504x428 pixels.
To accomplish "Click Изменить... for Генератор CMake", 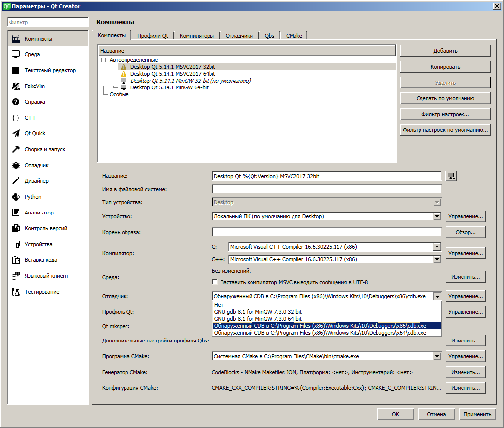I will [x=465, y=372].
